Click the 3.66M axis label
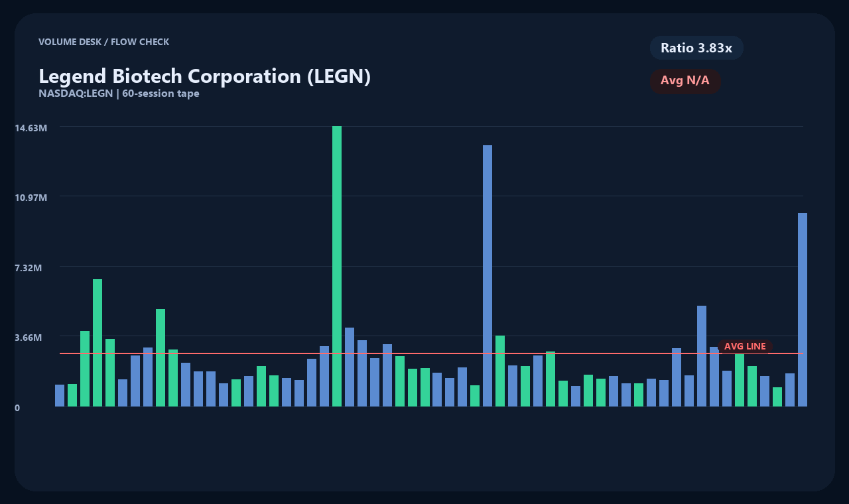The image size is (849, 504). (x=29, y=338)
